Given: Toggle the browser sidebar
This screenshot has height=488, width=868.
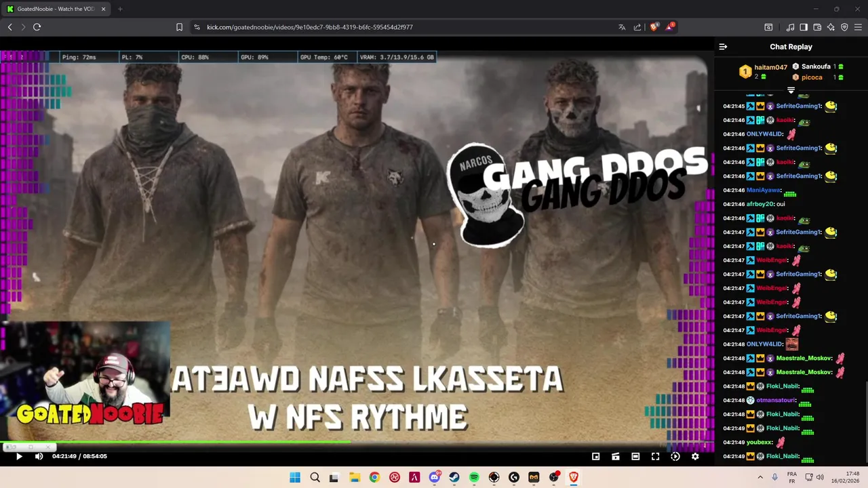Looking at the screenshot, I should pyautogui.click(x=804, y=27).
